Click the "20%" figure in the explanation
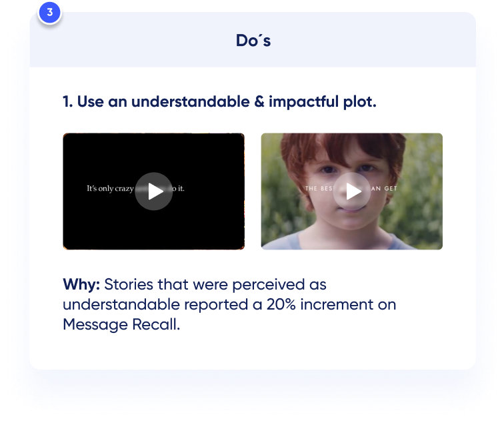Image resolution: width=504 pixels, height=421 pixels. [x=281, y=304]
